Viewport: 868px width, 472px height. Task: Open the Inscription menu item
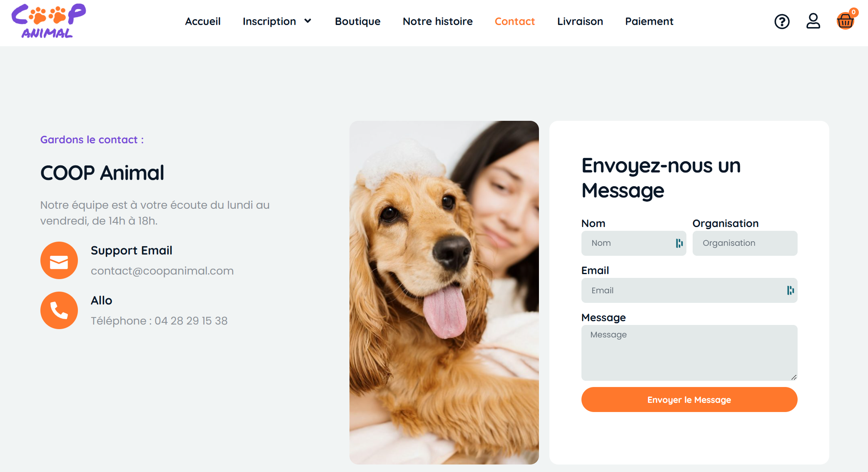tap(269, 21)
